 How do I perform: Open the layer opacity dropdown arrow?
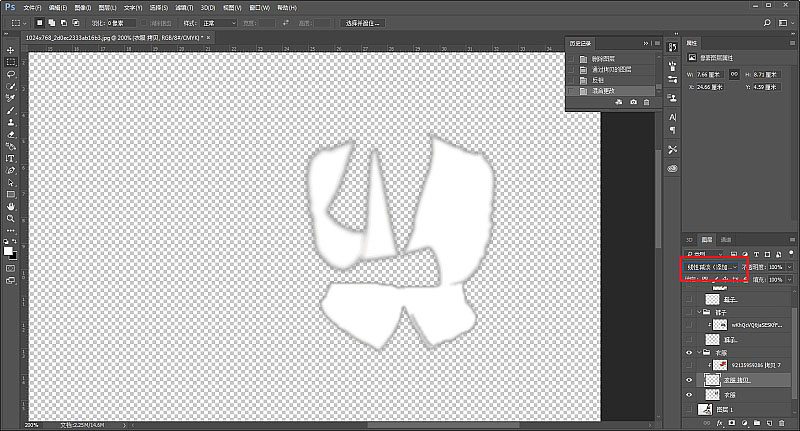tap(790, 267)
